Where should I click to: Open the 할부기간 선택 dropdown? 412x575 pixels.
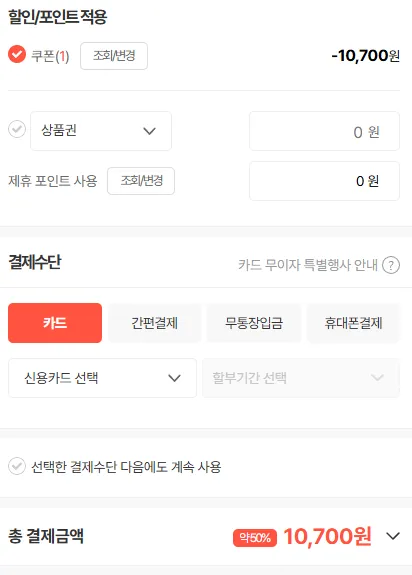click(x=301, y=378)
